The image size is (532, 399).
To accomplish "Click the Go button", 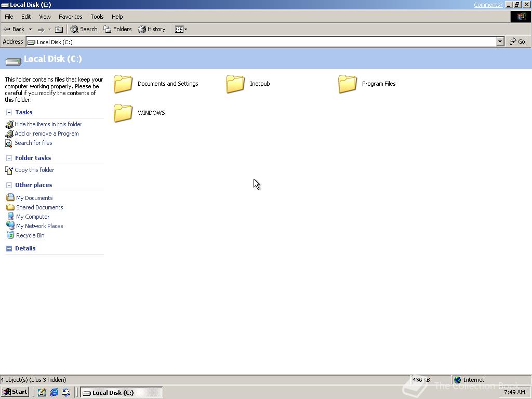I will click(517, 42).
